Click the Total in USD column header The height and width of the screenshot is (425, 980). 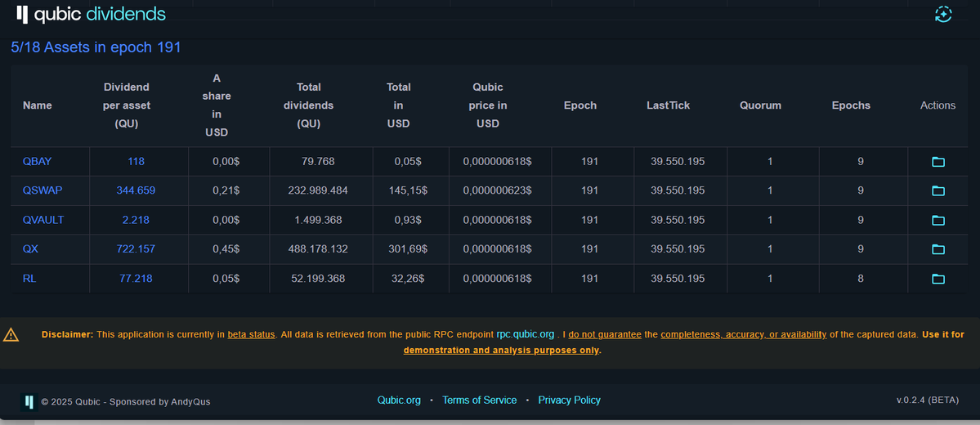pos(399,105)
